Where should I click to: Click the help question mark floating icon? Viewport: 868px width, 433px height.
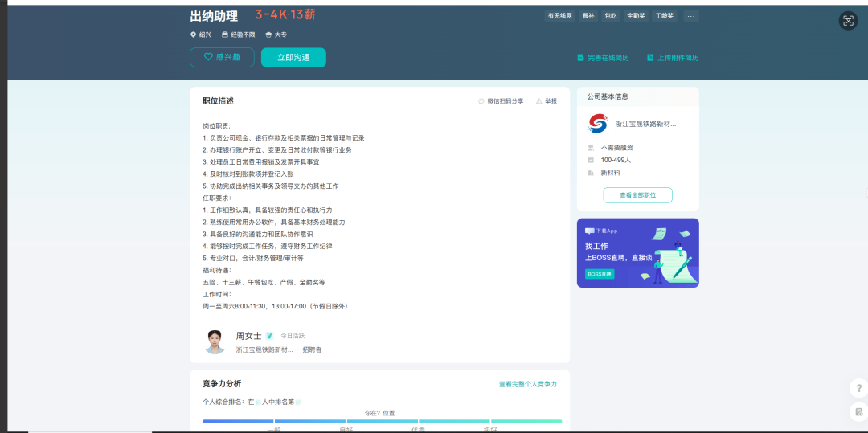(858, 388)
